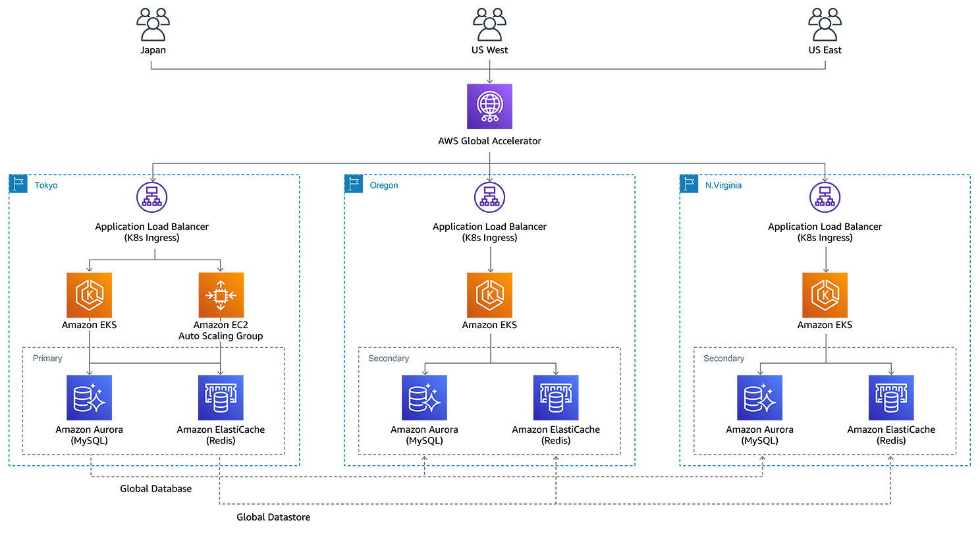
Task: Click the US West users icon
Action: click(489, 25)
